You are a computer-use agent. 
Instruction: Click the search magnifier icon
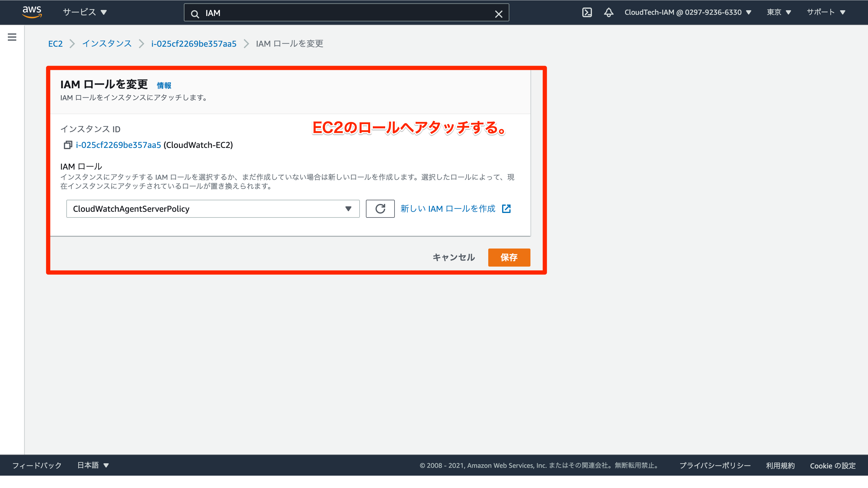coord(195,14)
